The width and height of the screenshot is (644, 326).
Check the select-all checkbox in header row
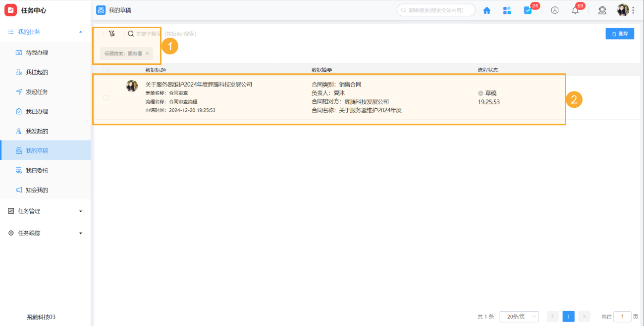point(106,70)
